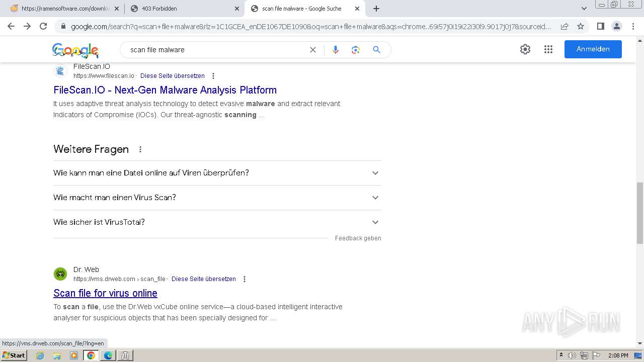644x362 pixels.
Task: Show hidden system tray icons
Action: pyautogui.click(x=561, y=355)
